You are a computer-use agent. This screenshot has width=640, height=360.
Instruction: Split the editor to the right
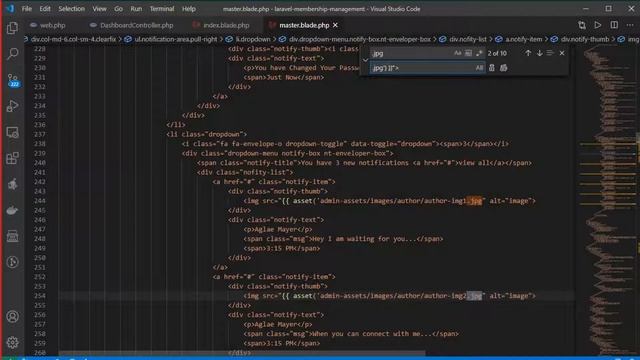click(x=614, y=25)
